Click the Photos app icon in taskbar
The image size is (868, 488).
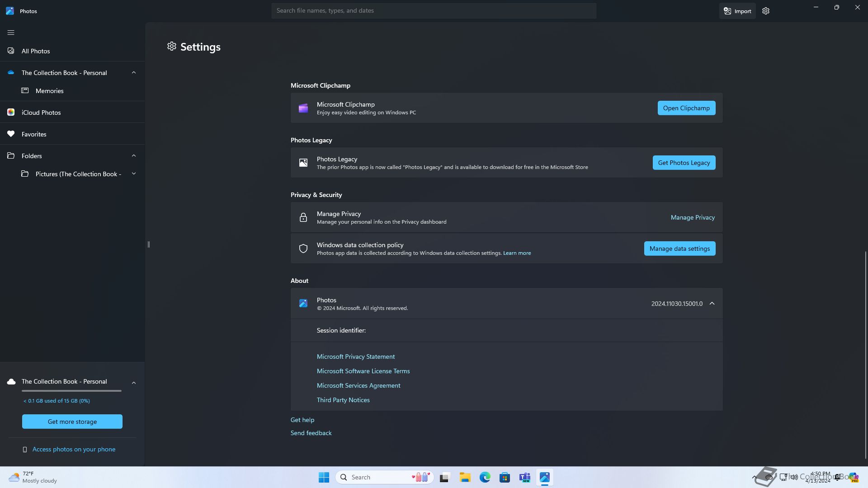(545, 477)
